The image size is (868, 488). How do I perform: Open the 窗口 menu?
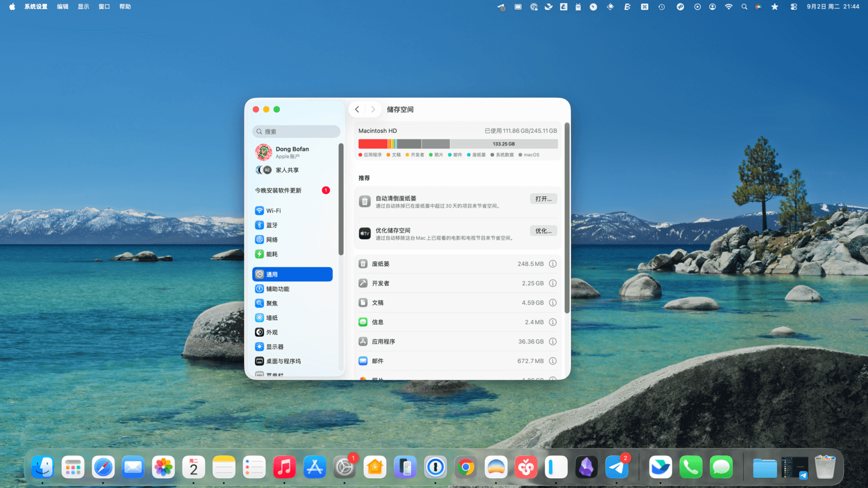104,7
